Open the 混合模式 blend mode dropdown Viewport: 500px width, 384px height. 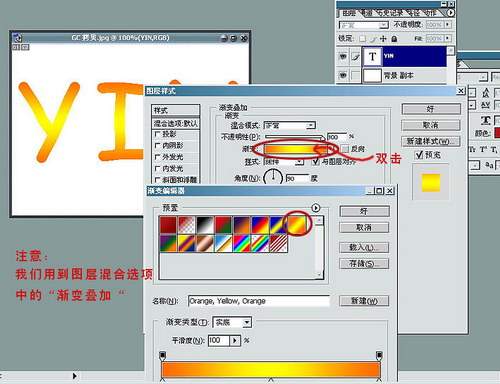[289, 125]
